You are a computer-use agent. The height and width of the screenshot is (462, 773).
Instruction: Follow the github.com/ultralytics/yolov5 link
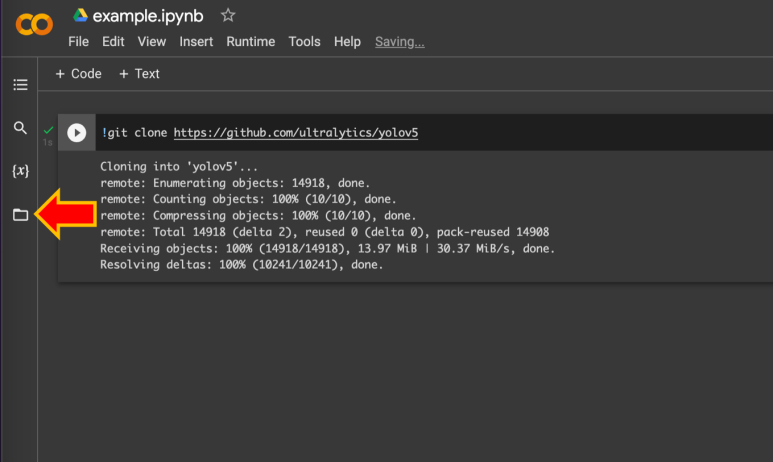(x=295, y=133)
